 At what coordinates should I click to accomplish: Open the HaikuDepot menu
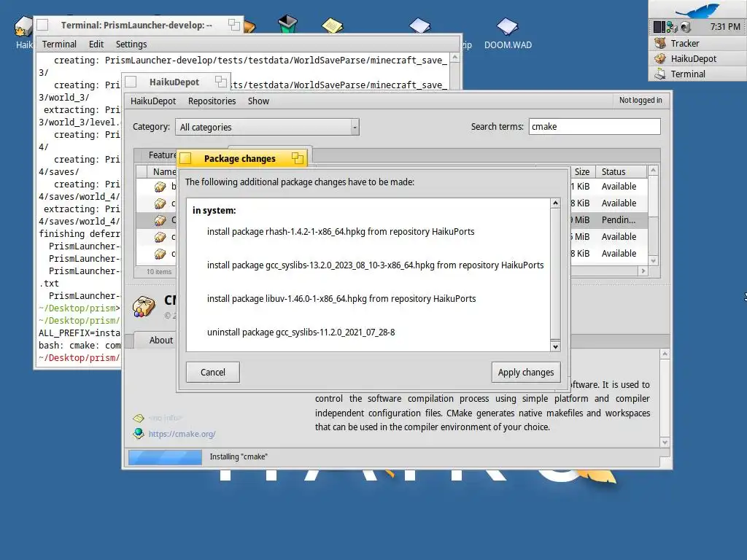point(153,101)
